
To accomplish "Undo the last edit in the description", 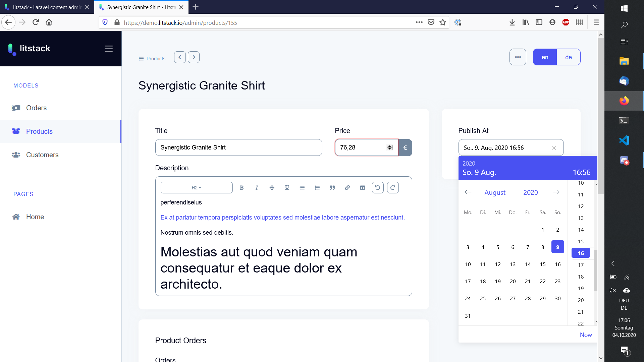I will point(378,187).
